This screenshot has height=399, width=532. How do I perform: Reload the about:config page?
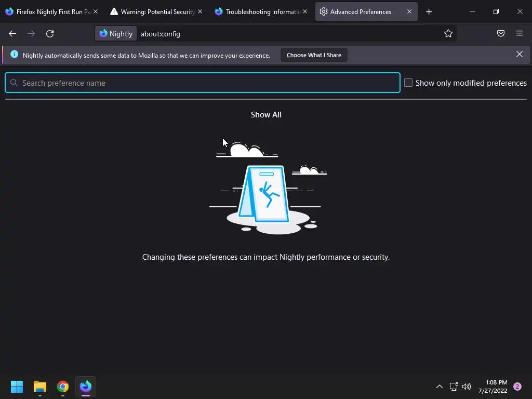click(50, 34)
